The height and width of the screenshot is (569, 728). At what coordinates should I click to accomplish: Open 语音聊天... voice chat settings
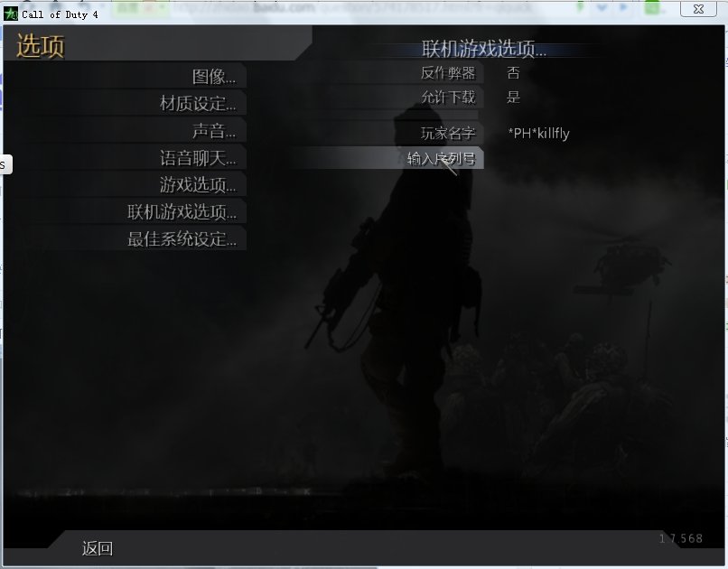tap(198, 158)
